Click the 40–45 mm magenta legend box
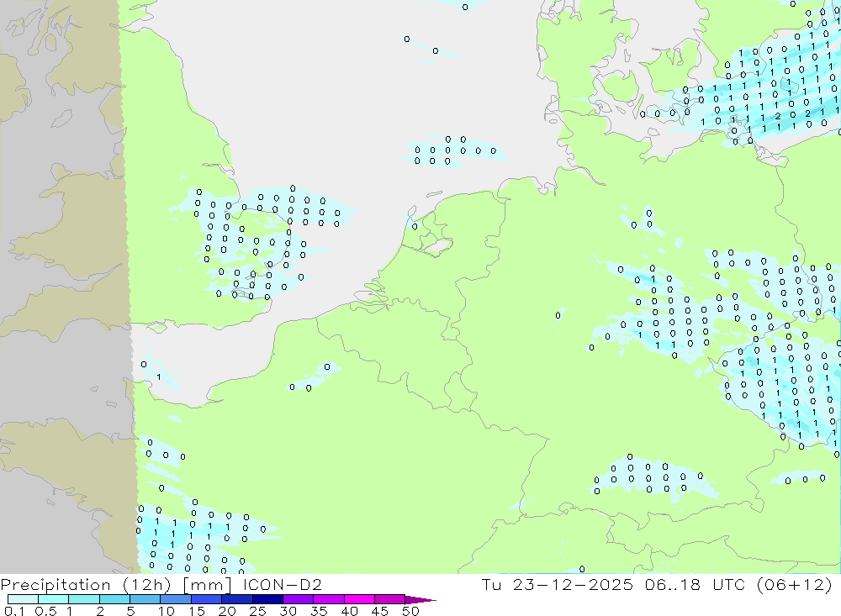Viewport: 841px width, 616px height. coord(359,599)
